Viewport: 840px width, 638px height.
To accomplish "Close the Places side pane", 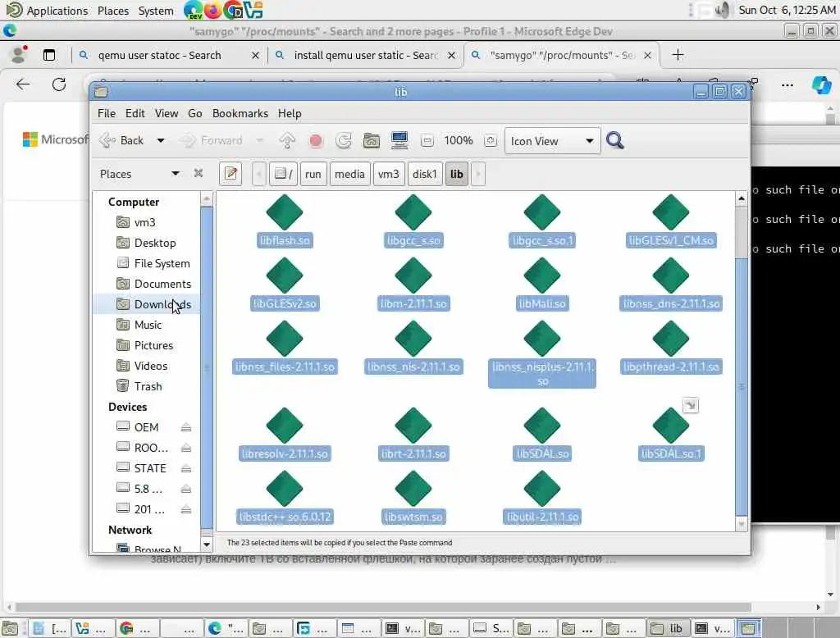I will [x=199, y=173].
